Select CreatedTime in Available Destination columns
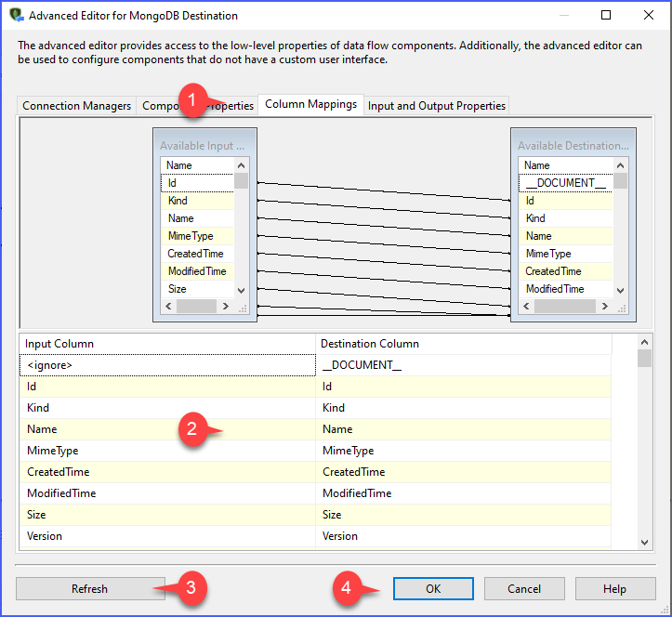The width and height of the screenshot is (672, 617). 566,270
